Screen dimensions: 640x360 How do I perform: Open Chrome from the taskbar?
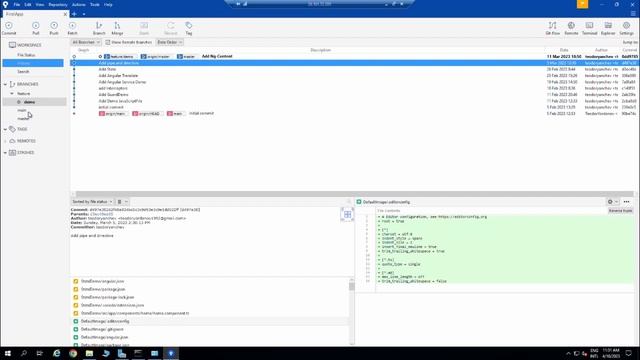click(73, 353)
